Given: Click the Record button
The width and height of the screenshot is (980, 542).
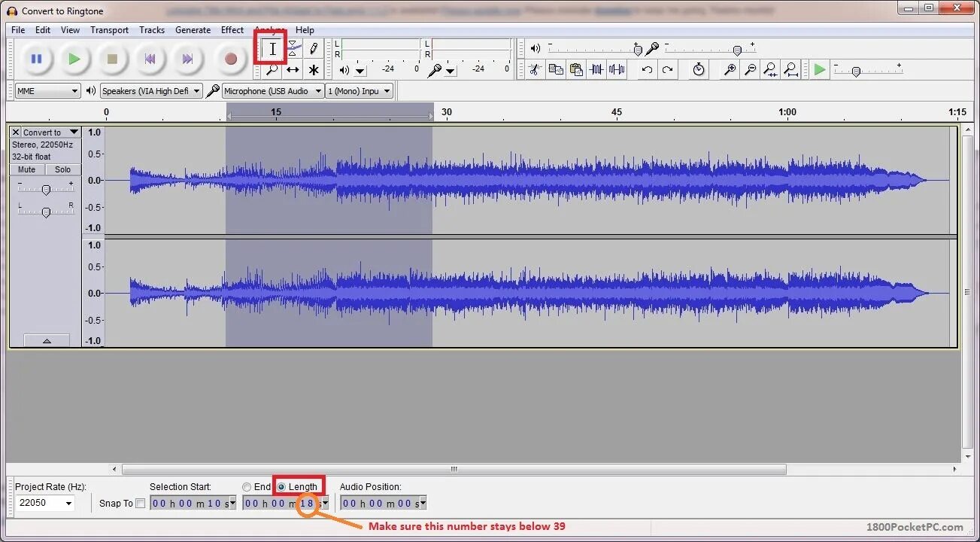Looking at the screenshot, I should [231, 59].
